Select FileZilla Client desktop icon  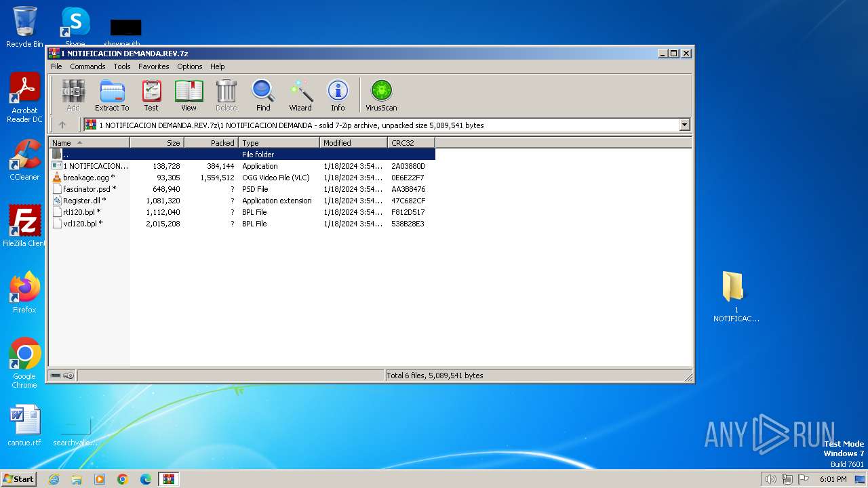pos(24,226)
